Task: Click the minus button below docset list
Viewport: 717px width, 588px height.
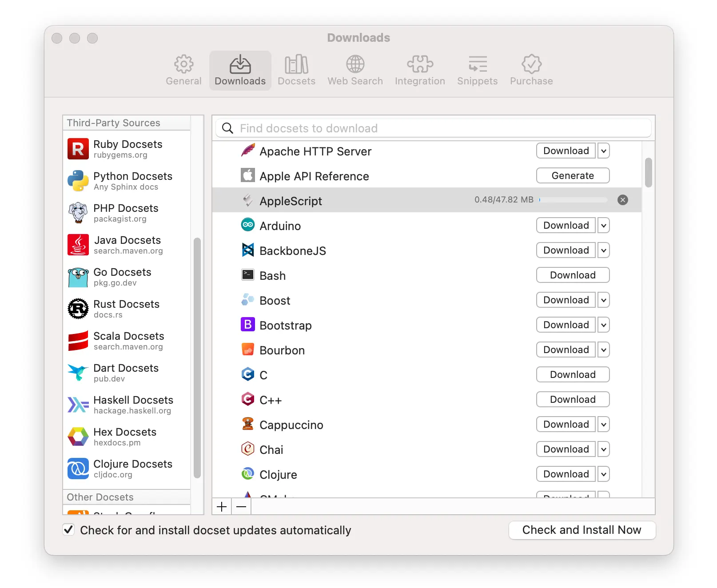Action: (x=241, y=507)
